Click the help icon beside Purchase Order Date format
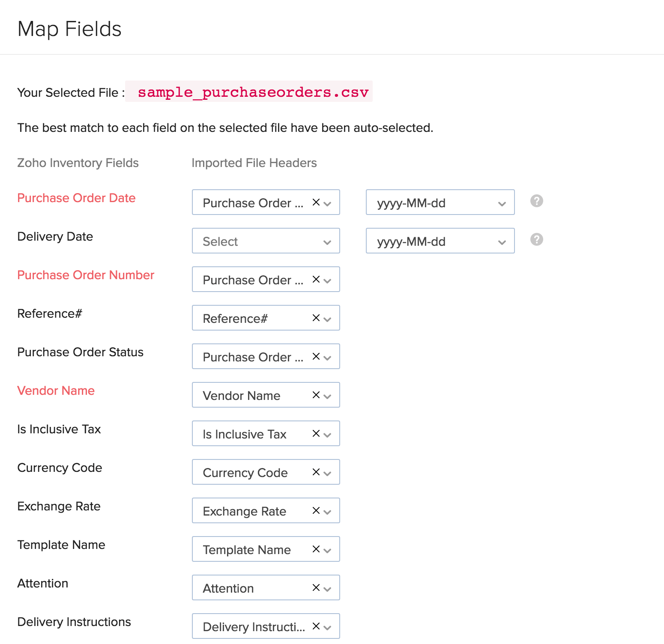 (536, 200)
